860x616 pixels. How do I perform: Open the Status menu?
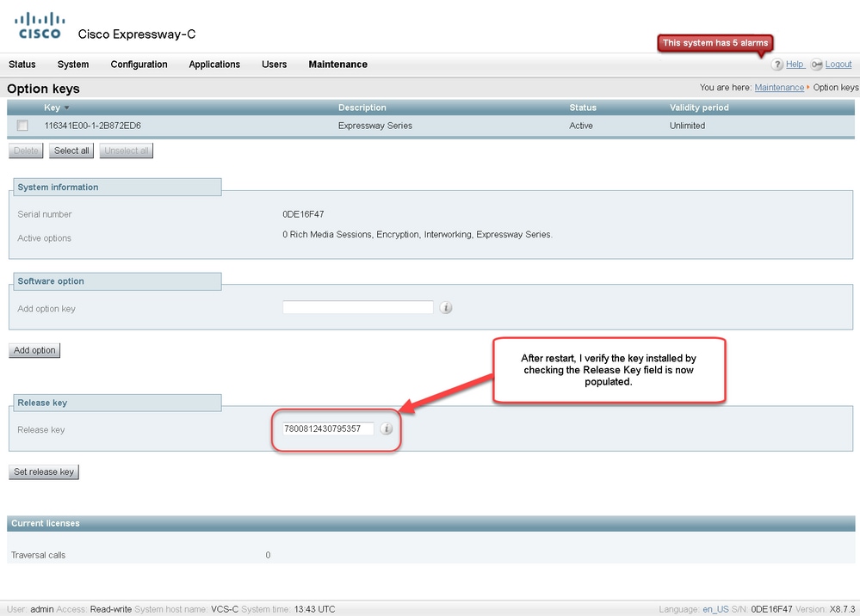tap(22, 65)
